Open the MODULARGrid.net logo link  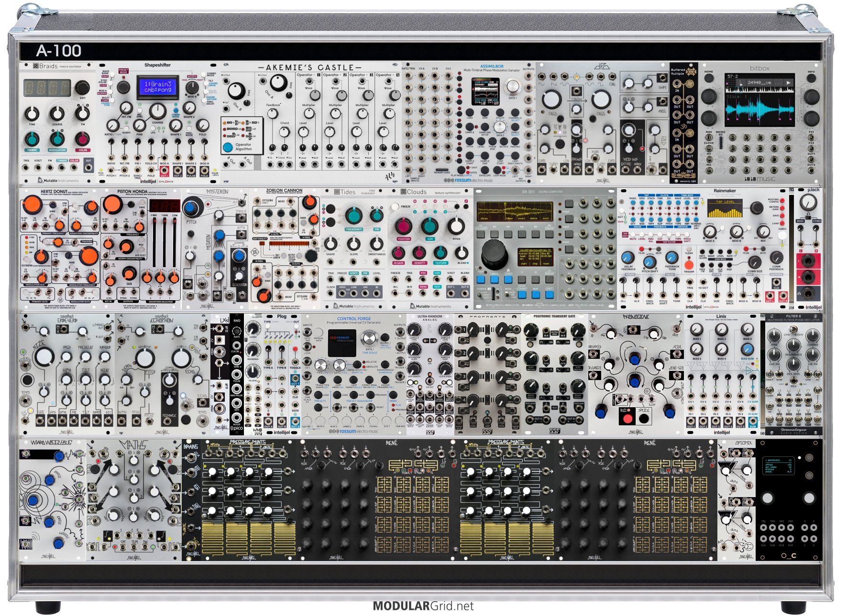tap(423, 606)
